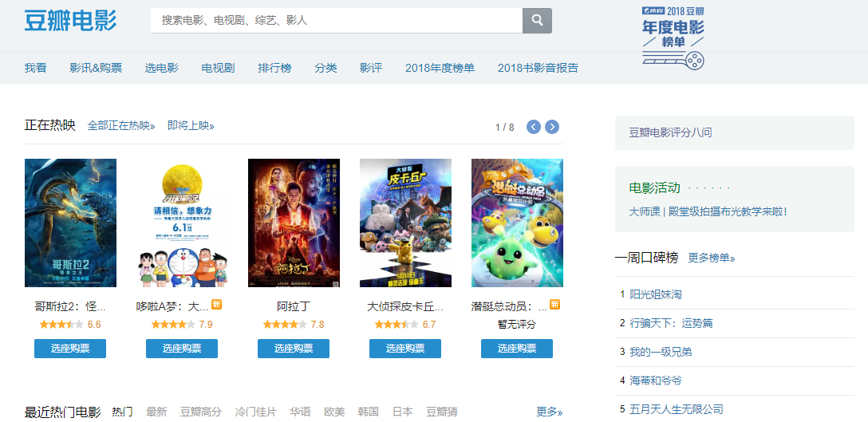Focus the movie search input field
This screenshot has width=868, height=422.
(x=337, y=21)
